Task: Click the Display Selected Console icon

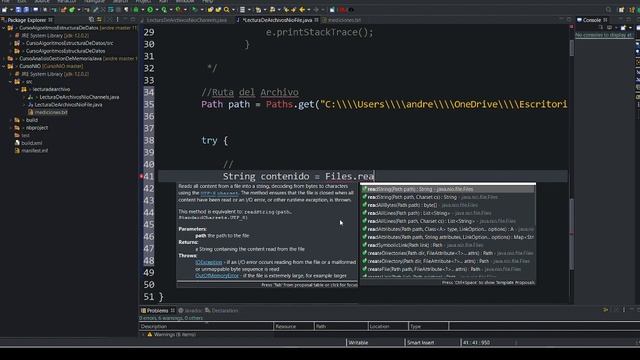Action: [609, 27]
